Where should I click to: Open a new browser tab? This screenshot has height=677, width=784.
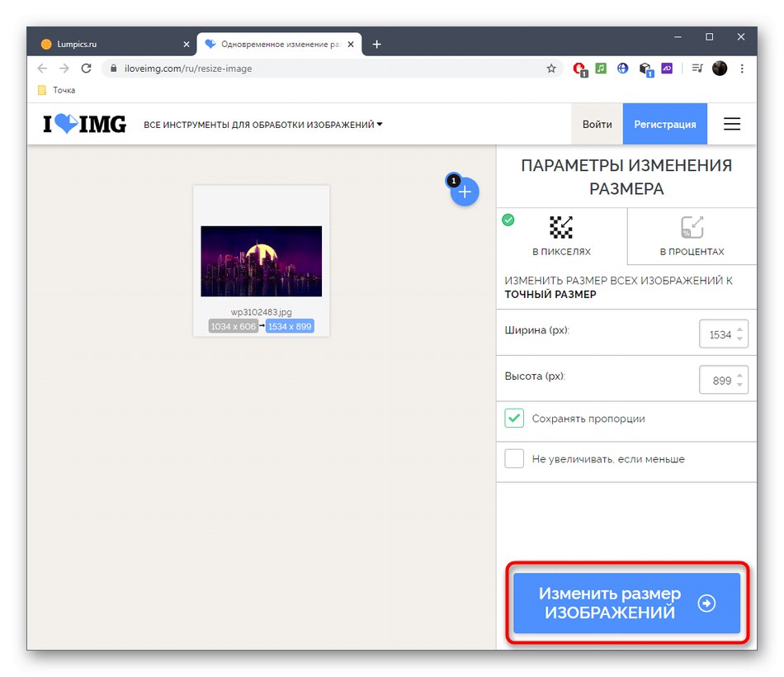click(377, 45)
